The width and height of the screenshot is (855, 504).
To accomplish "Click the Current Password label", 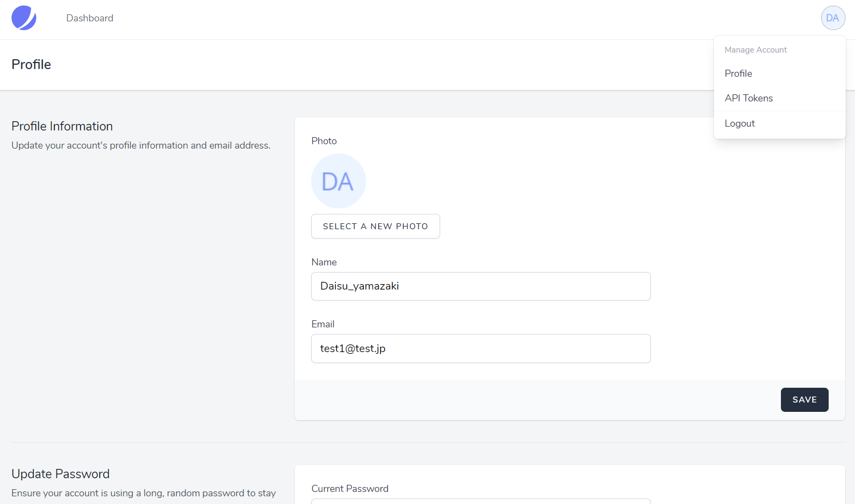I will point(350,489).
